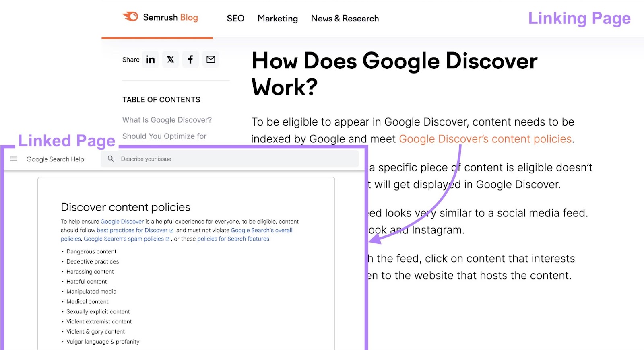
Task: Open the Marketing menu item
Action: pos(278,19)
